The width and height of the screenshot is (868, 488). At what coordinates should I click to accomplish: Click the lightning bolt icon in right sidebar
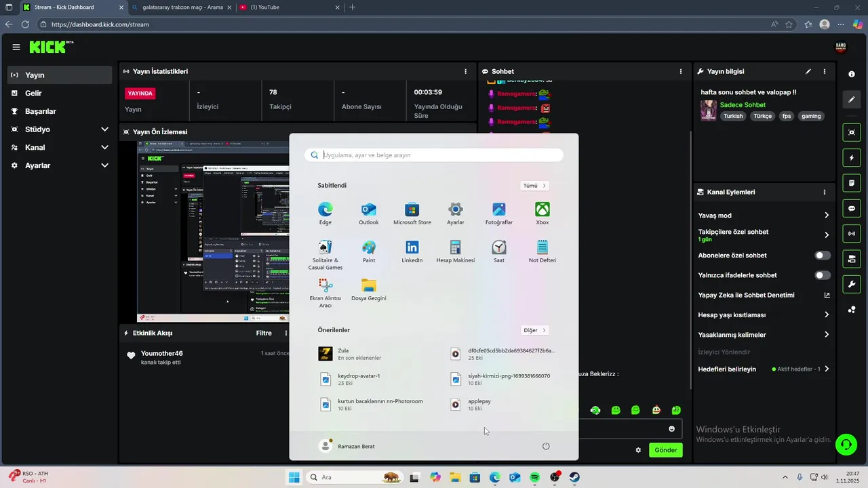(852, 158)
